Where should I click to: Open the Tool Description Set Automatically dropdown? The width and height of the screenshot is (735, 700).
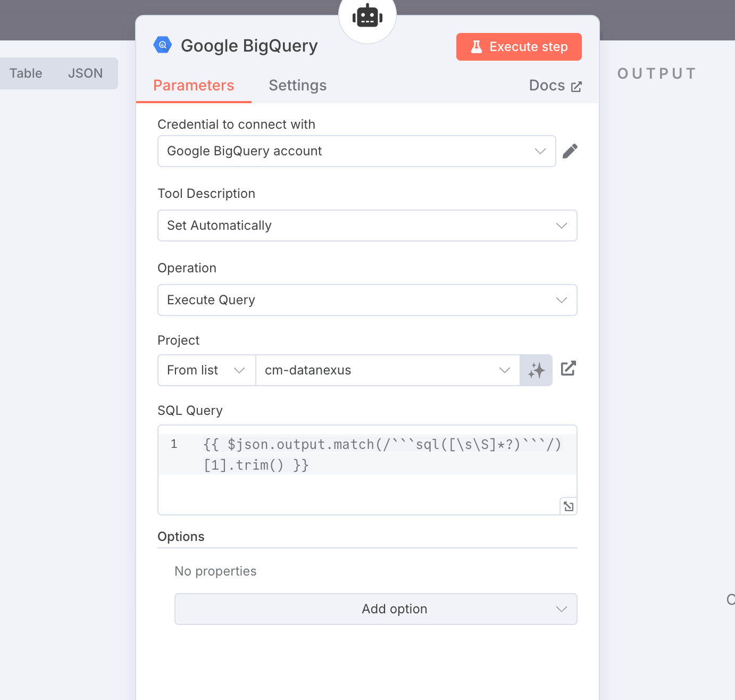click(367, 226)
